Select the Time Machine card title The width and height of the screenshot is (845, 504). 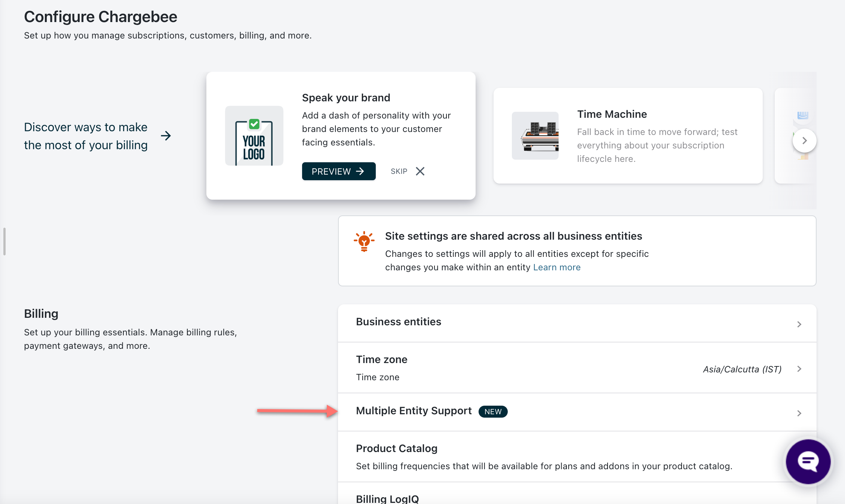612,114
